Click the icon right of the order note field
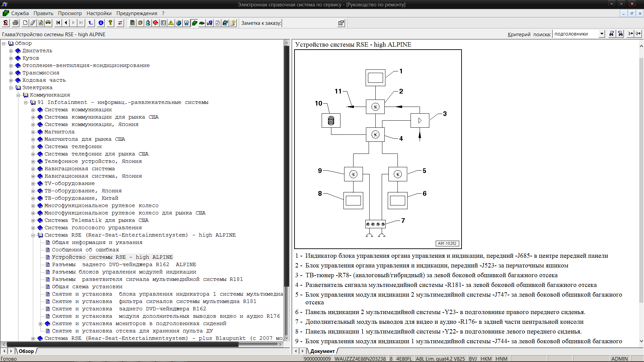The height and width of the screenshot is (362, 644). pyautogui.click(x=341, y=23)
